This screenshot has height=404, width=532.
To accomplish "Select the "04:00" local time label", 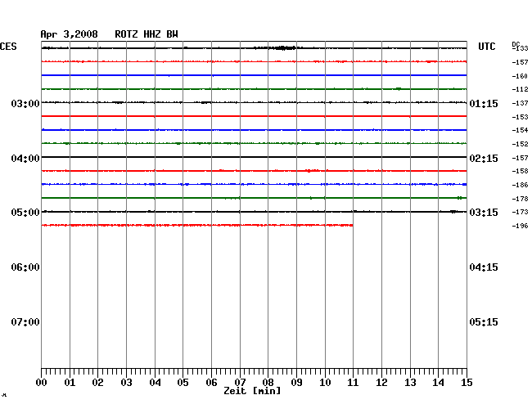I will click(25, 159).
